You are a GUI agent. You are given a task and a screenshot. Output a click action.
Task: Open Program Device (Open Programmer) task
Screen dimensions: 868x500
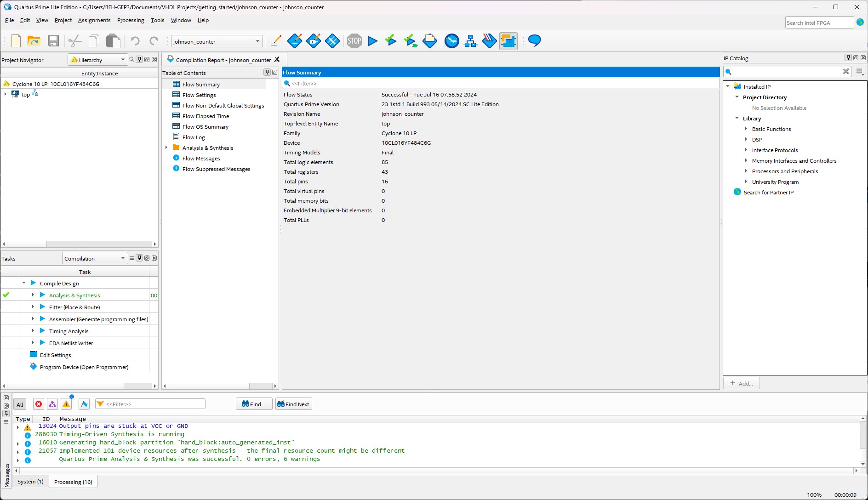point(84,367)
